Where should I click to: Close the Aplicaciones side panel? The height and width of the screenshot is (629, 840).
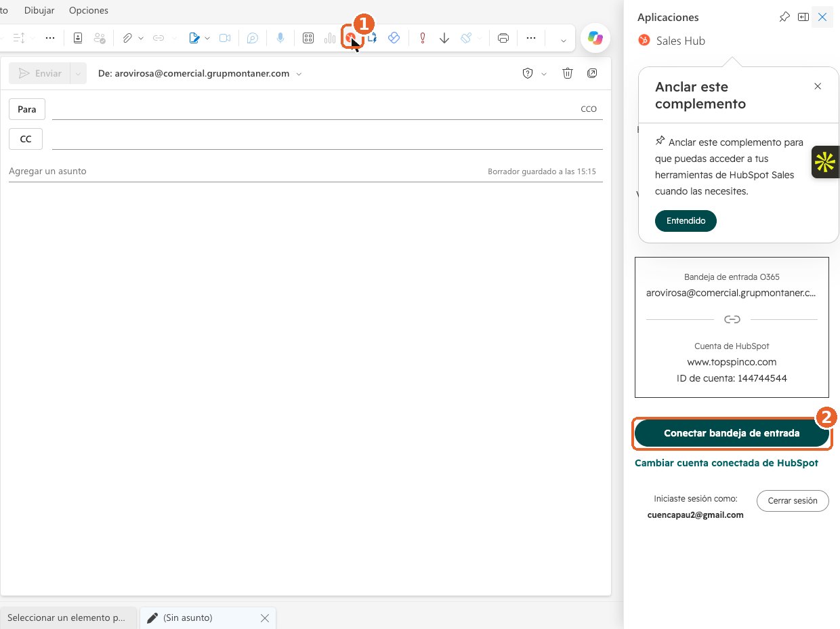coord(822,17)
